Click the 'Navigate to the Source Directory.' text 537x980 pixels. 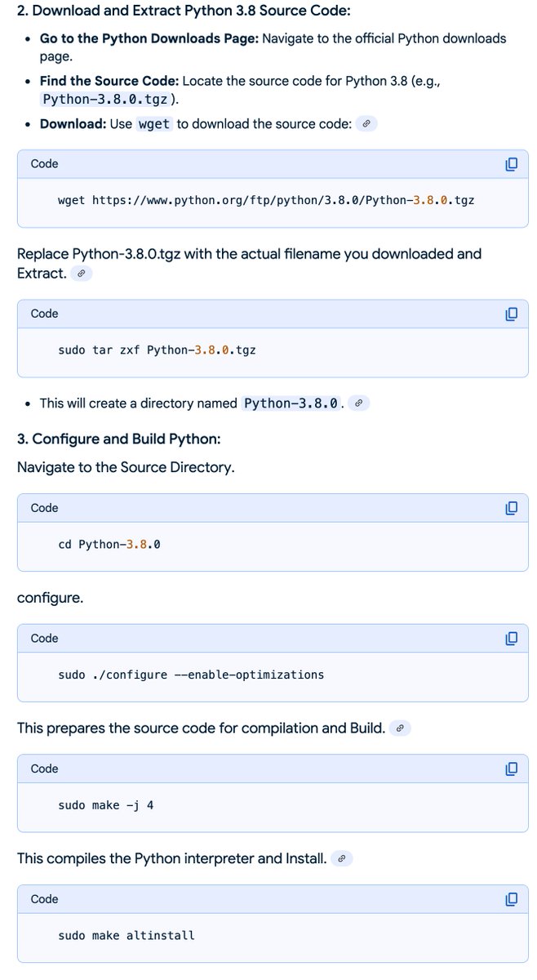pyautogui.click(x=126, y=468)
